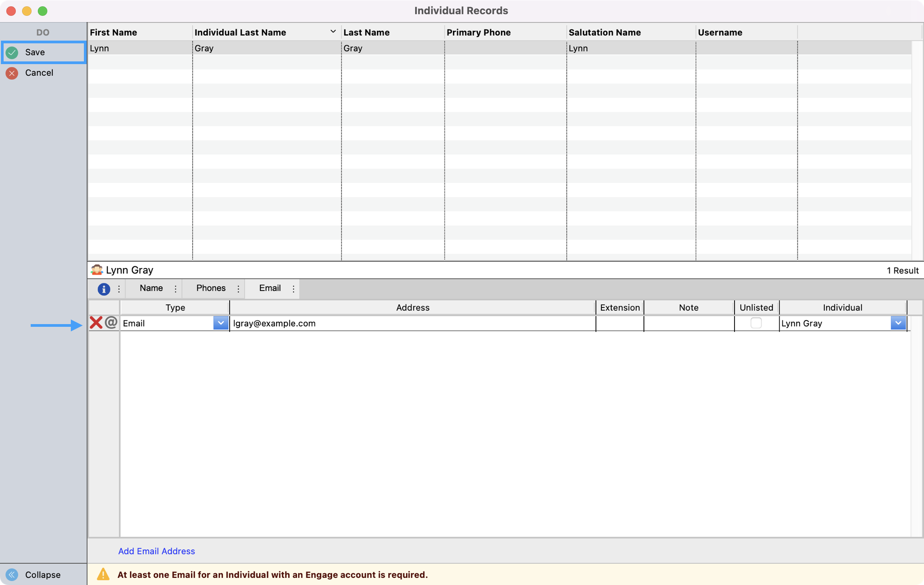
Task: Delete email row with red X icon
Action: click(96, 323)
